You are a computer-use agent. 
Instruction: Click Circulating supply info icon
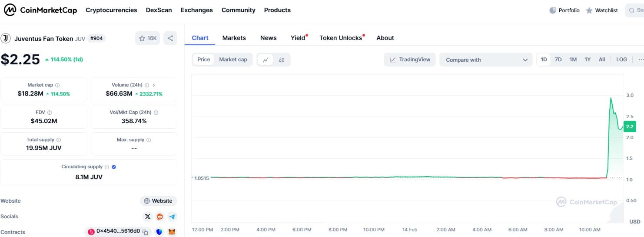(x=107, y=167)
